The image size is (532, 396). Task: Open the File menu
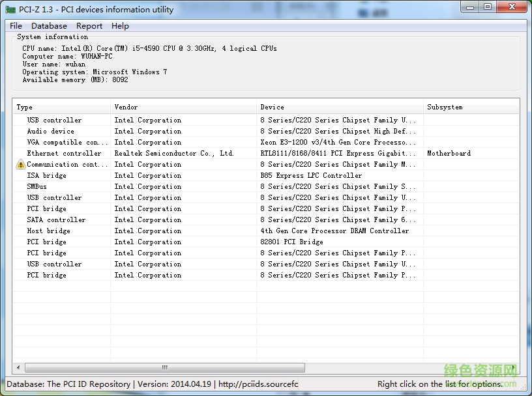(16, 26)
